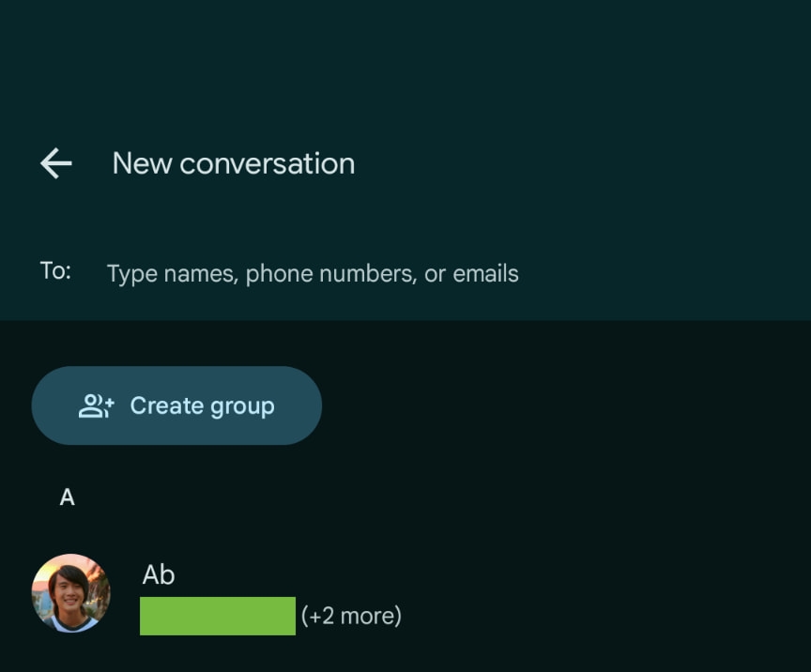Tap the round avatar beside Ab
811x672 pixels.
click(x=71, y=593)
